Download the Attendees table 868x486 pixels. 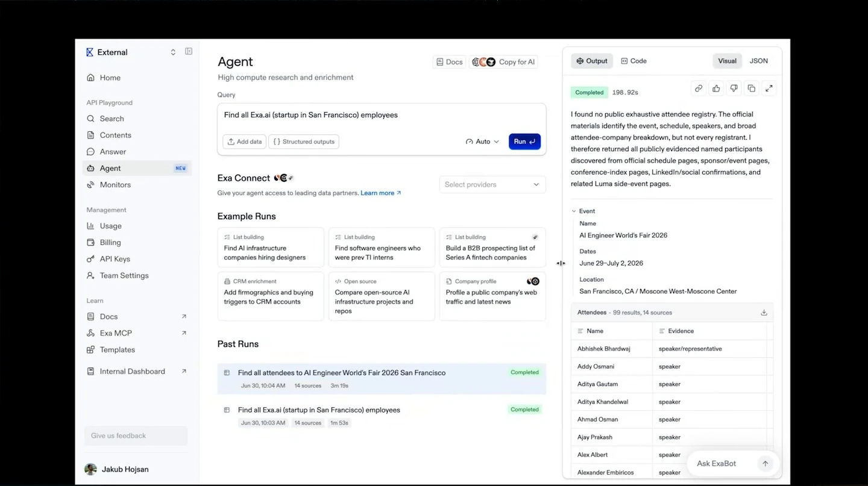[x=764, y=313]
